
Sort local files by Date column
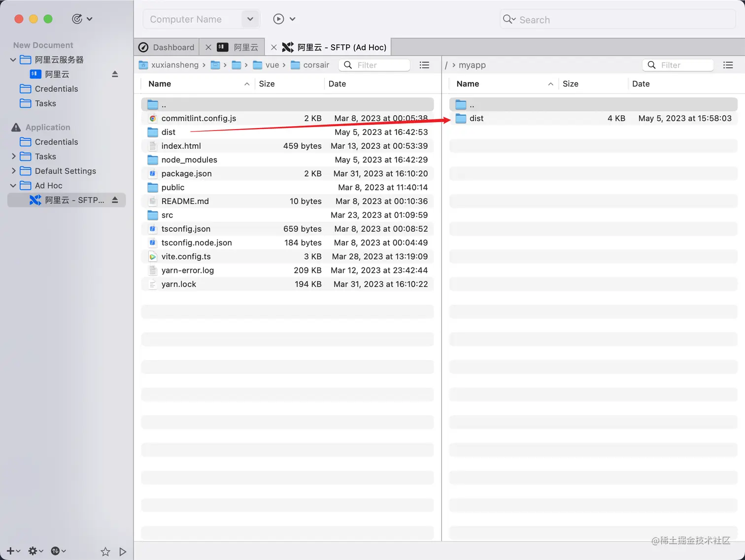coord(382,84)
